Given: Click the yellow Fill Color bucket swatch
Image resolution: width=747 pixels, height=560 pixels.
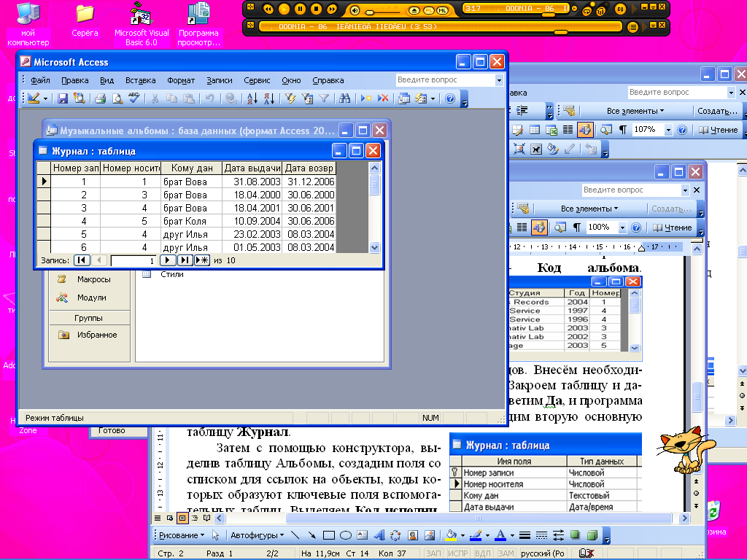Looking at the screenshot, I should click(x=451, y=535).
